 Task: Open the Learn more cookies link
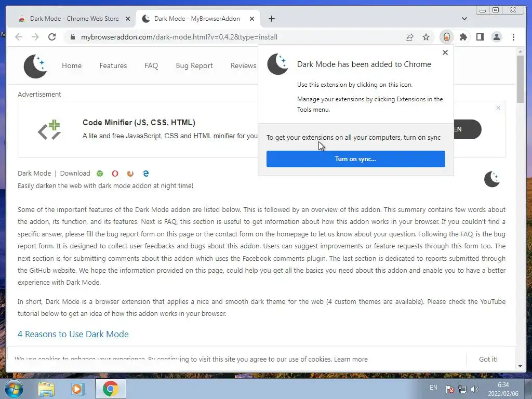coord(351,360)
